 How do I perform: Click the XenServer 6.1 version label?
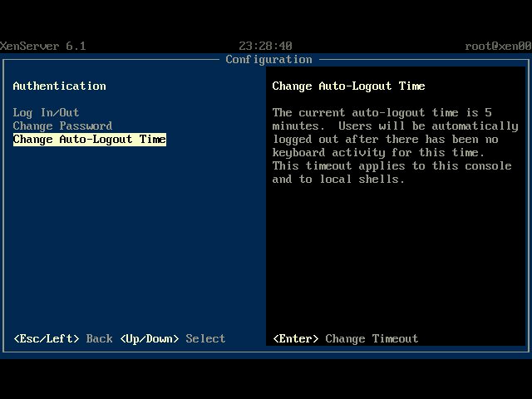click(x=42, y=46)
